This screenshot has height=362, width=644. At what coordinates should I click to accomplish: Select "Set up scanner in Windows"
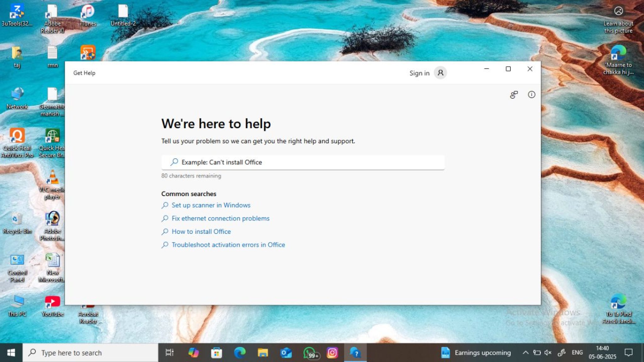pyautogui.click(x=211, y=205)
